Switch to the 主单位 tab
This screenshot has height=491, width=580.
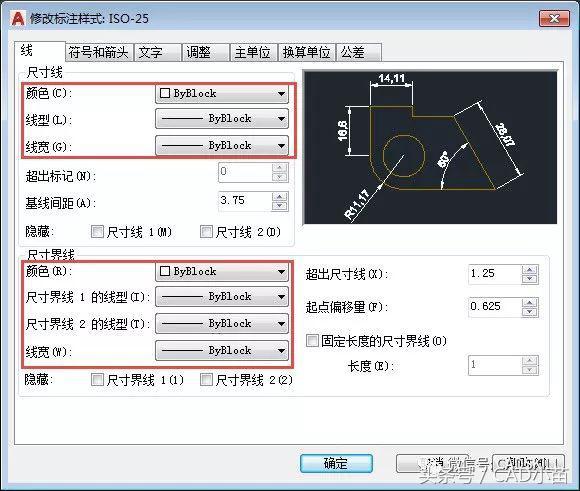tap(253, 52)
